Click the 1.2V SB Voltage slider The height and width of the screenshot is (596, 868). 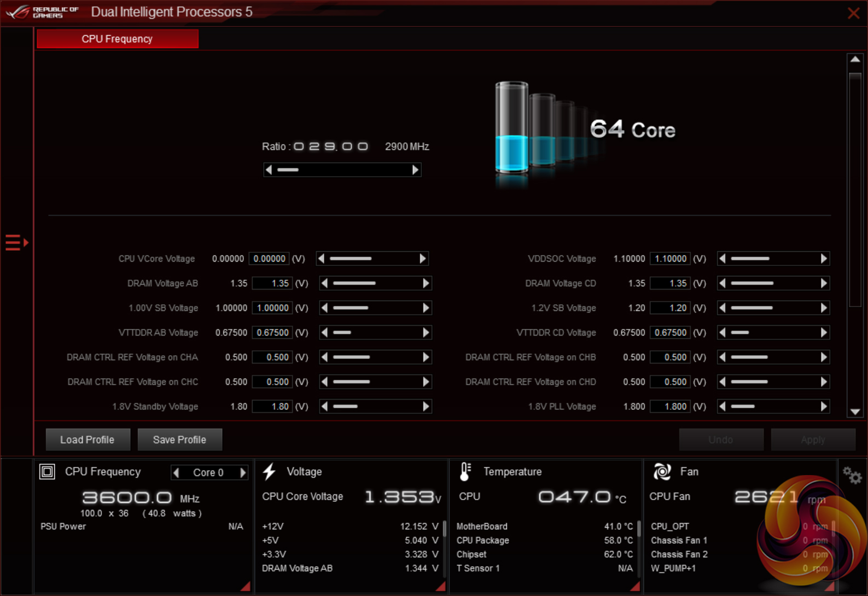(773, 308)
